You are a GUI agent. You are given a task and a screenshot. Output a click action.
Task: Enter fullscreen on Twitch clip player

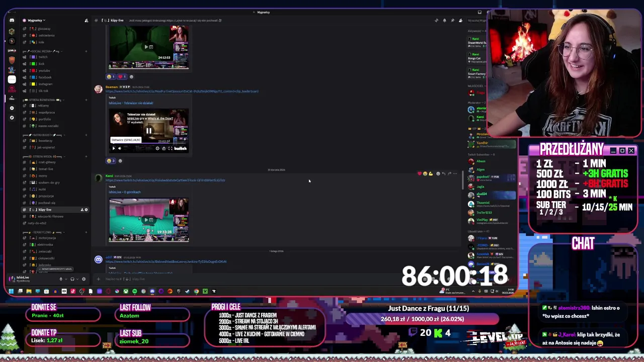pyautogui.click(x=170, y=148)
